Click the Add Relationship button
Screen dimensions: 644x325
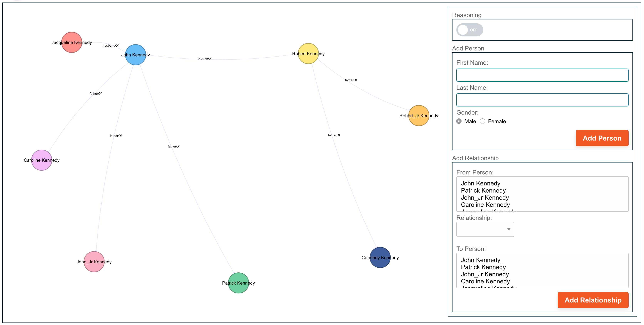[593, 300]
